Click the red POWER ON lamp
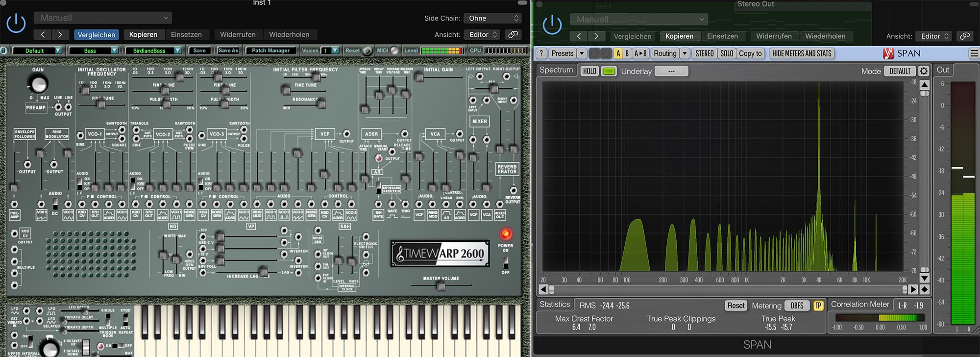This screenshot has height=357, width=980. 505,234
